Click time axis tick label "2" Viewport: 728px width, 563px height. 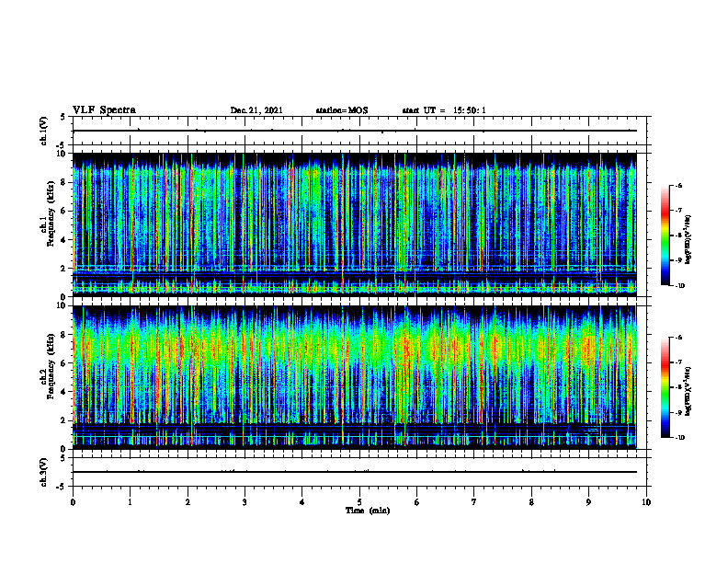(188, 502)
